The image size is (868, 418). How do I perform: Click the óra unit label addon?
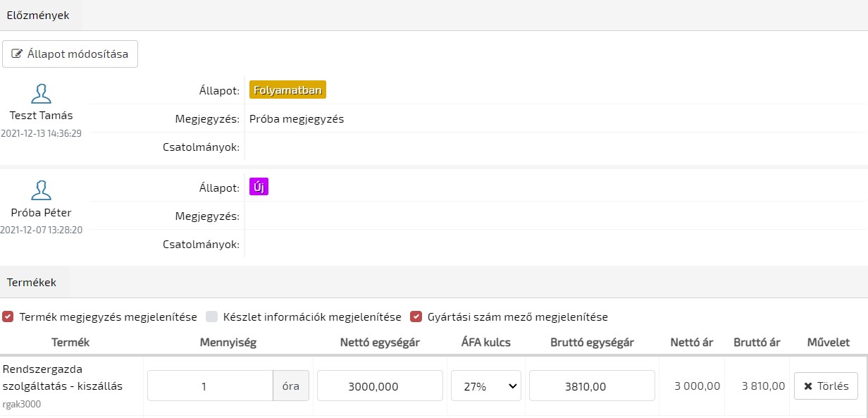coord(291,386)
